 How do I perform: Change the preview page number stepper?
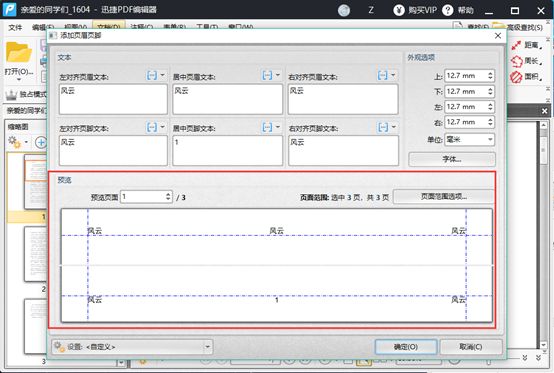[168, 197]
